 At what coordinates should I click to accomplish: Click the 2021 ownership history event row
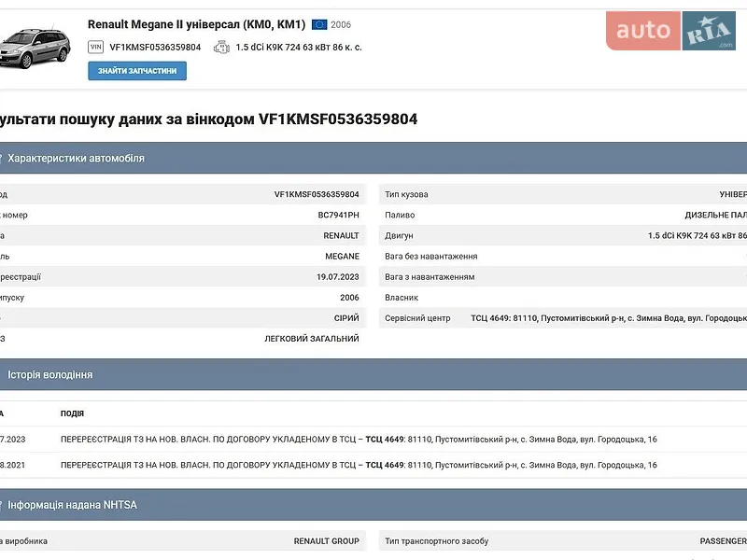pos(373,465)
